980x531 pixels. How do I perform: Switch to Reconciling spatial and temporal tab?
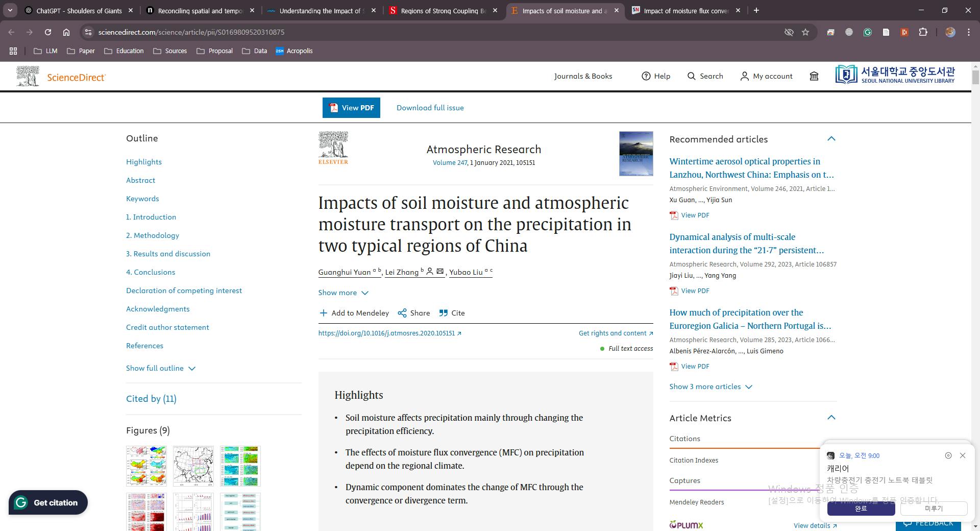[200, 10]
